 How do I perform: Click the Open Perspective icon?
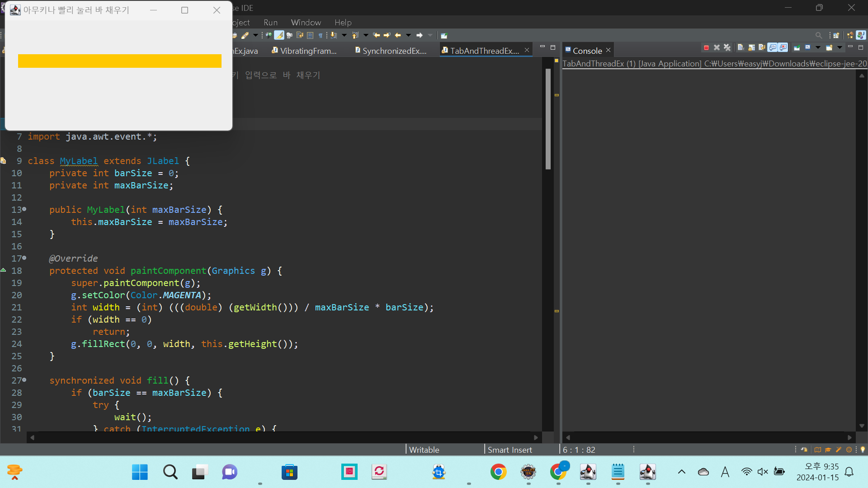(x=836, y=35)
